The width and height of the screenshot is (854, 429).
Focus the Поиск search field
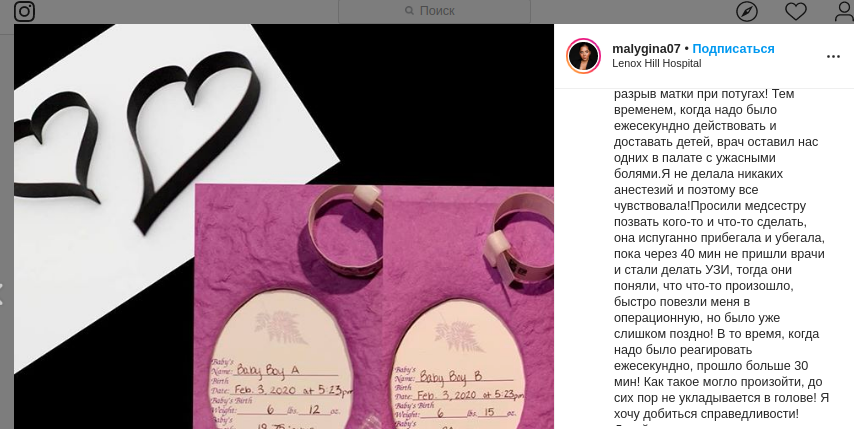pyautogui.click(x=434, y=11)
